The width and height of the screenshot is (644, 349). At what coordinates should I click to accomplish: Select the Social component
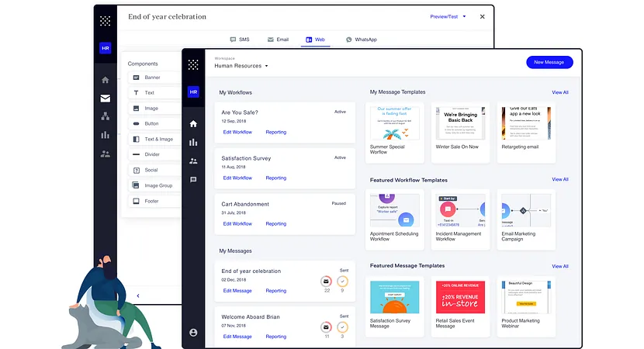click(154, 170)
